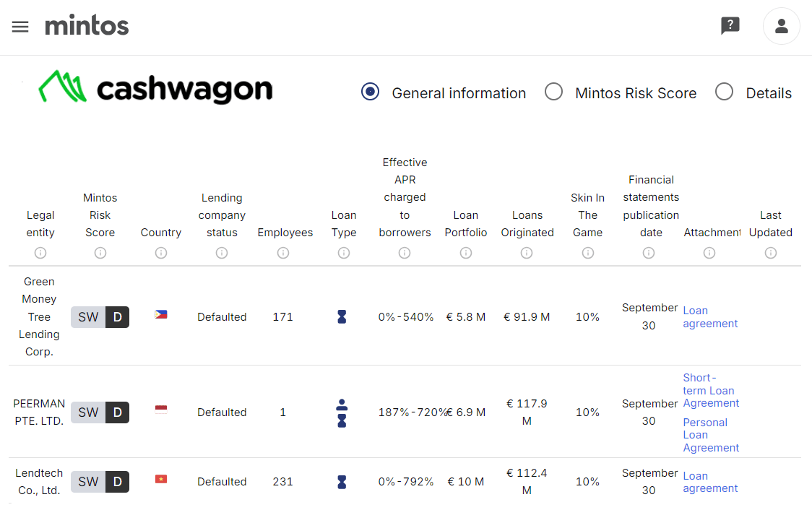Image resolution: width=812 pixels, height=510 pixels.
Task: Click Green Money Tree Lending Corp. legal entity
Action: tap(39, 316)
